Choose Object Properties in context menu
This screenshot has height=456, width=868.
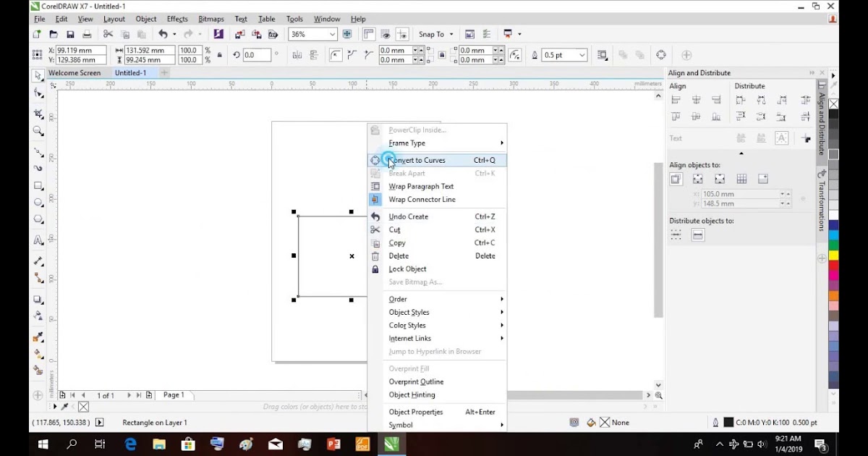pyautogui.click(x=437, y=413)
